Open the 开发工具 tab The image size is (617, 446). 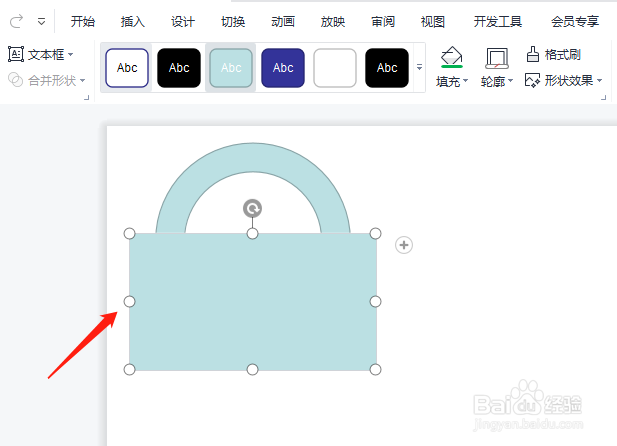498,22
